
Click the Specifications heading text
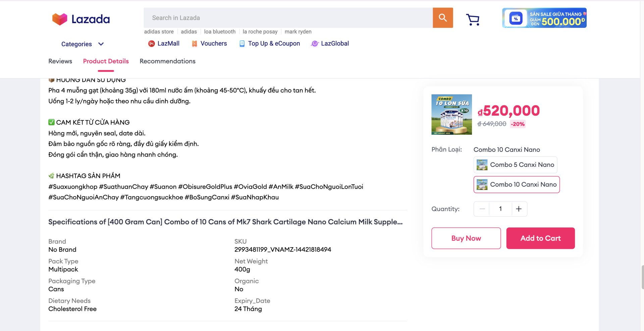coord(225,222)
